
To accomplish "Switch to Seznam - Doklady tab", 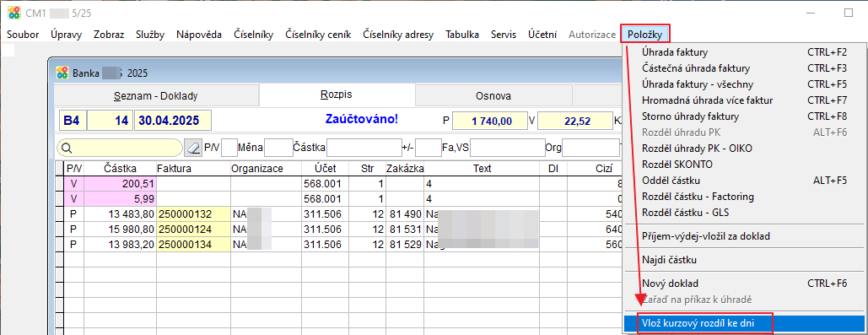I will click(155, 96).
